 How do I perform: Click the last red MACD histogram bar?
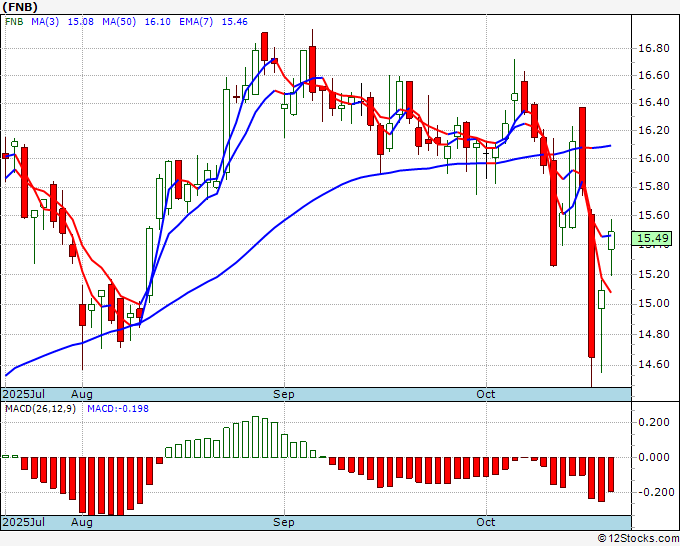(611, 474)
